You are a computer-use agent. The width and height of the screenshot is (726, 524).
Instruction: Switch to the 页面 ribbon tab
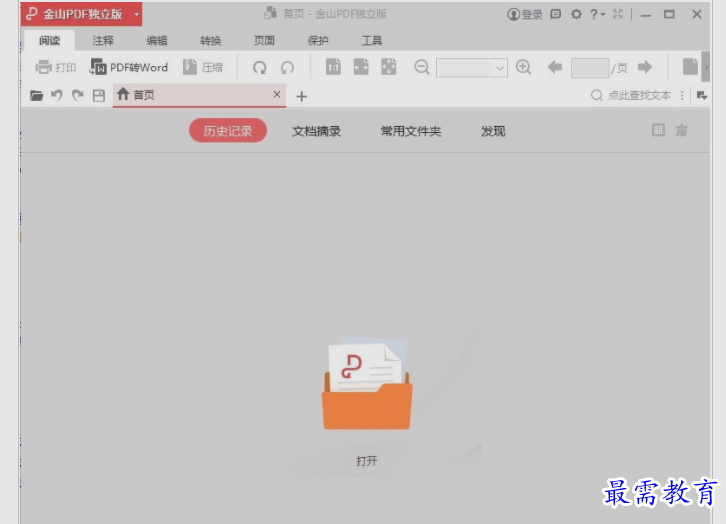pyautogui.click(x=264, y=41)
